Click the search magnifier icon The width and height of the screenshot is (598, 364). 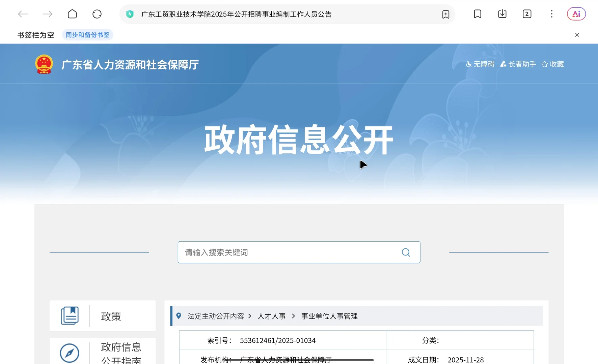click(406, 252)
